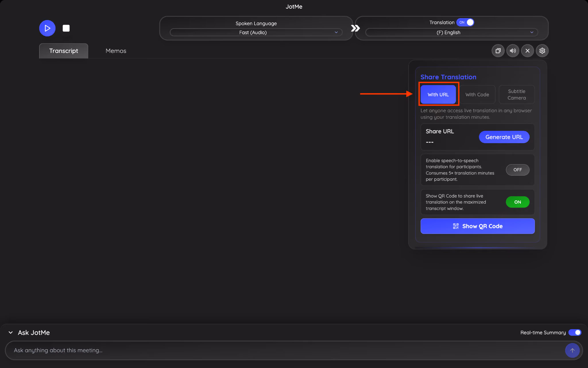Disable the Show QR Code ON toggle
Viewport: 588px width, 368px height.
pos(518,202)
